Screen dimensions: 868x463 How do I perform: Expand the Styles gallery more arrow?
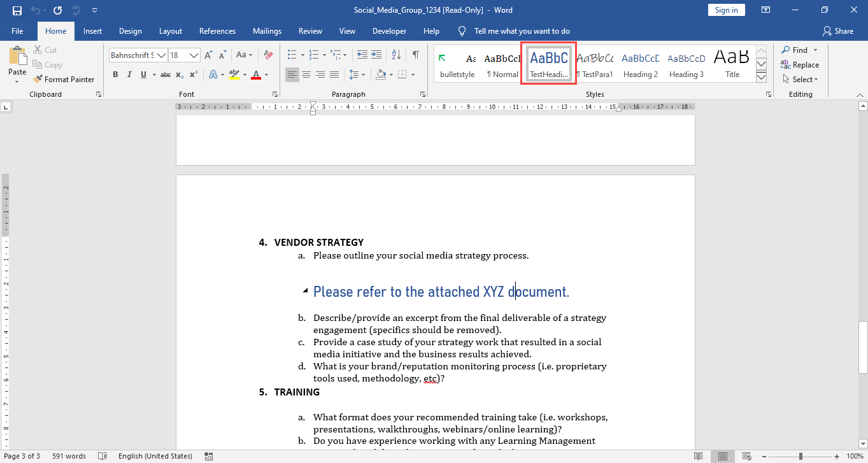(761, 77)
